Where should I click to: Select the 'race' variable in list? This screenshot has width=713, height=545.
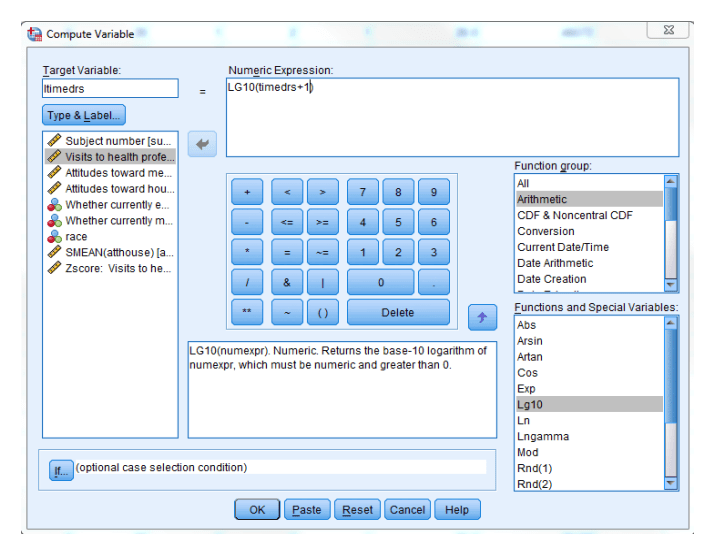pyautogui.click(x=76, y=237)
